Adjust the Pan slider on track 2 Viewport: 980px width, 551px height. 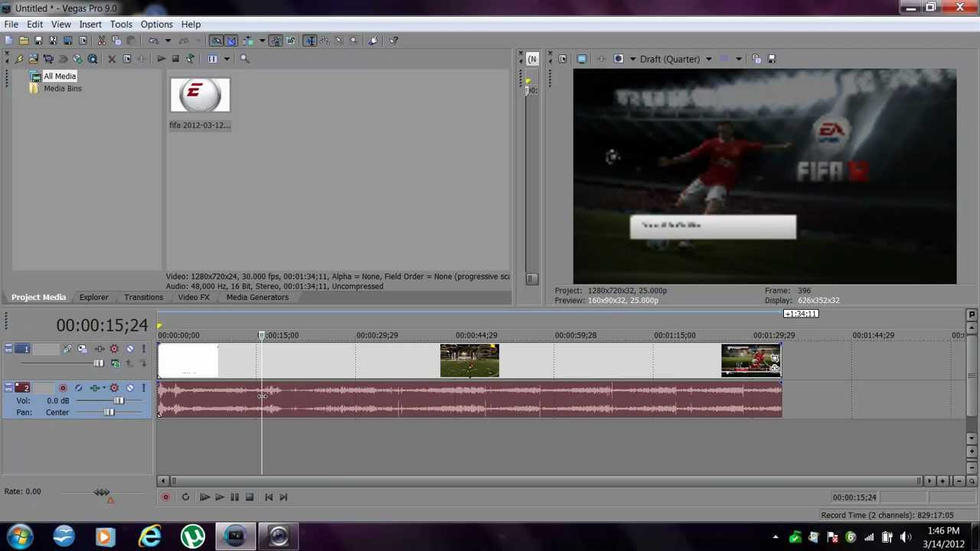(x=109, y=412)
